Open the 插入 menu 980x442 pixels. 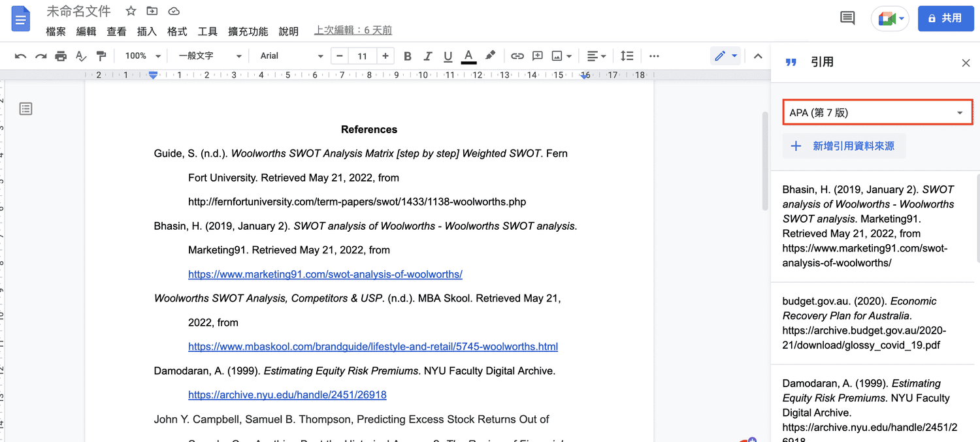click(x=147, y=31)
